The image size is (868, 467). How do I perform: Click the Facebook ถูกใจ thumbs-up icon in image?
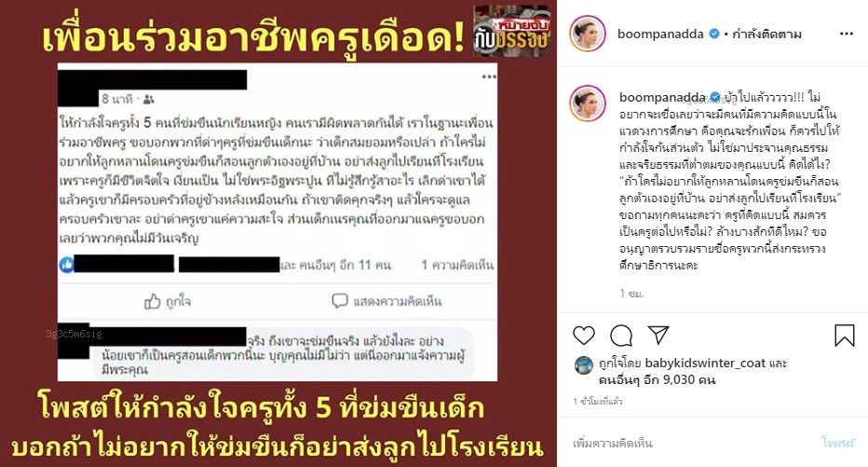pyautogui.click(x=152, y=301)
